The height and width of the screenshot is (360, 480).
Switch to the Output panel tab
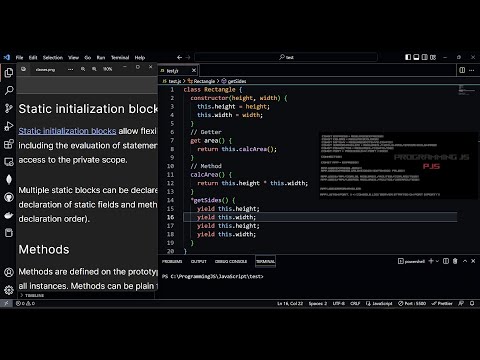pyautogui.click(x=198, y=261)
